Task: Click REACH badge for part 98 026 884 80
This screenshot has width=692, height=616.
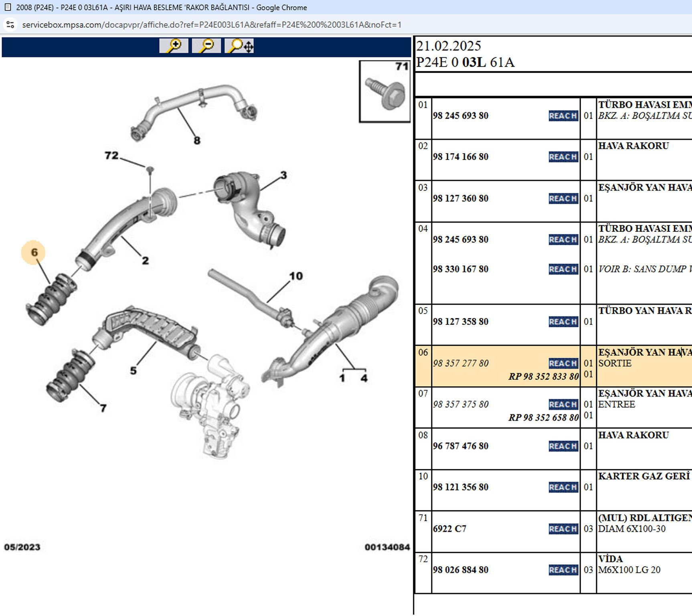Action: pyautogui.click(x=563, y=570)
